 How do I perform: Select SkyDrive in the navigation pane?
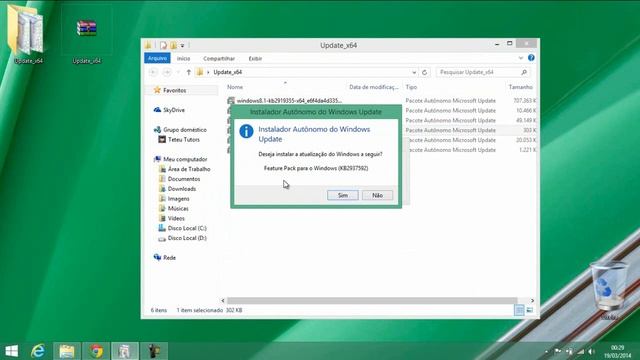173,110
